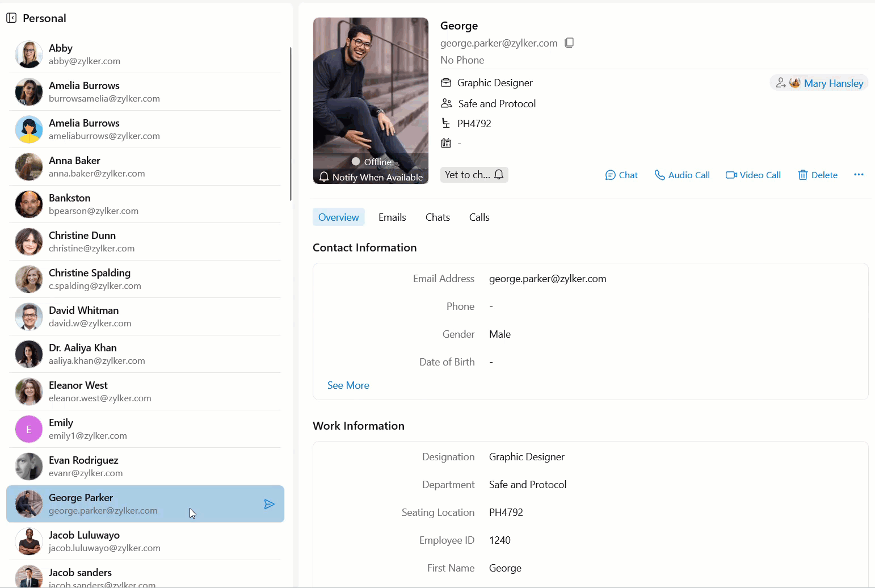The height and width of the screenshot is (588, 875).
Task: Select contact abby@zylker.com
Action: click(x=145, y=54)
